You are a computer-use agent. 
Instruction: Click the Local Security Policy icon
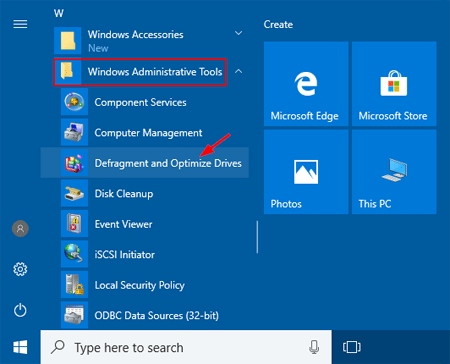pos(74,284)
